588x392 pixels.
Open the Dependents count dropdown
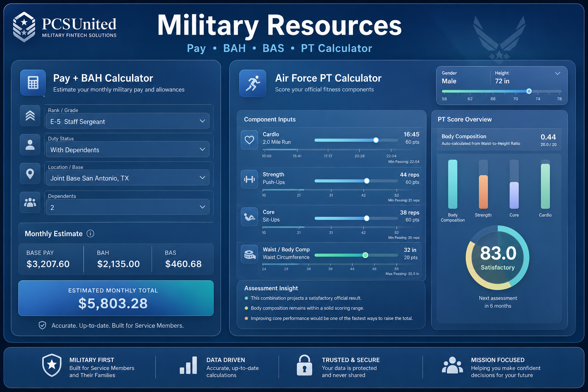pyautogui.click(x=127, y=207)
